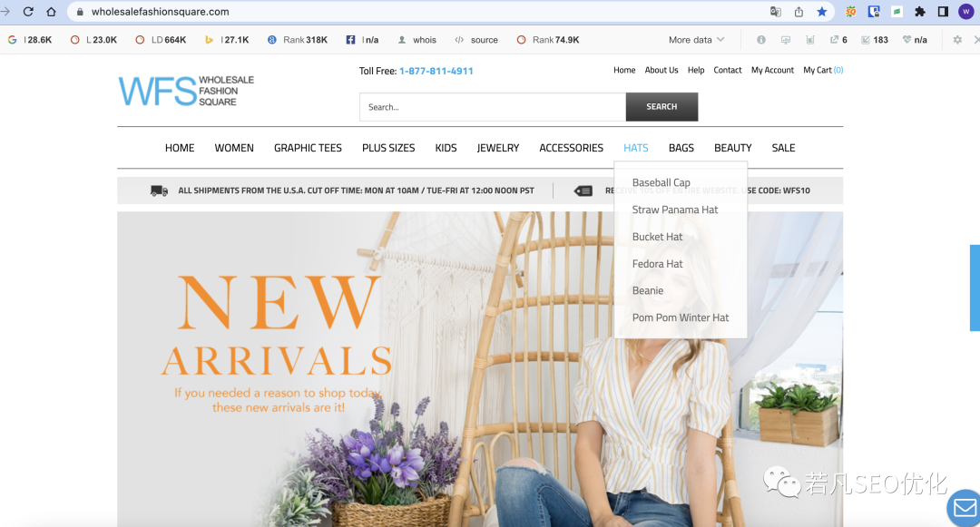This screenshot has width=980, height=527.
Task: Open the Contact link
Action: tap(728, 70)
